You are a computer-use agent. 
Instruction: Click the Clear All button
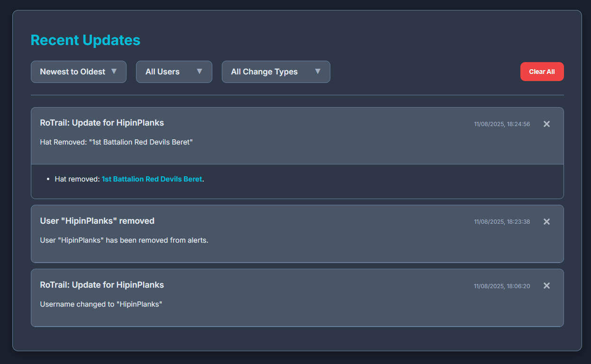point(542,72)
